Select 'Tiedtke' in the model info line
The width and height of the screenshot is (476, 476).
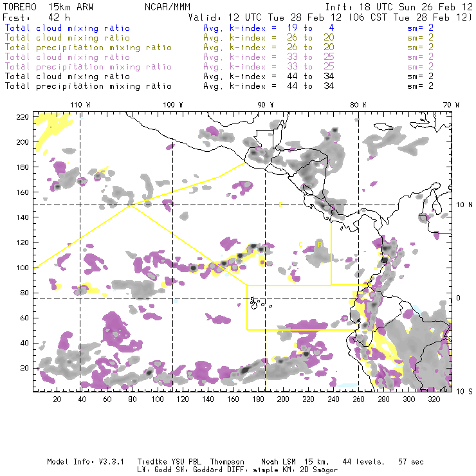[x=152, y=462]
